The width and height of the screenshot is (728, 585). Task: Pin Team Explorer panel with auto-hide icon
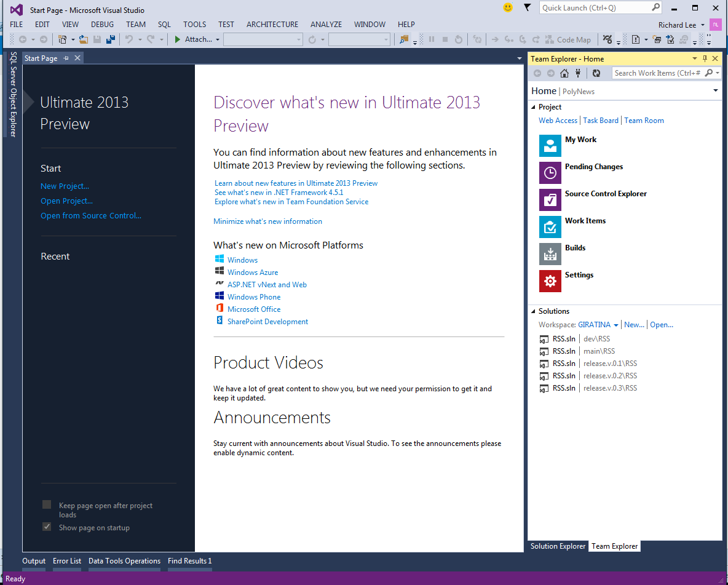tap(705, 58)
